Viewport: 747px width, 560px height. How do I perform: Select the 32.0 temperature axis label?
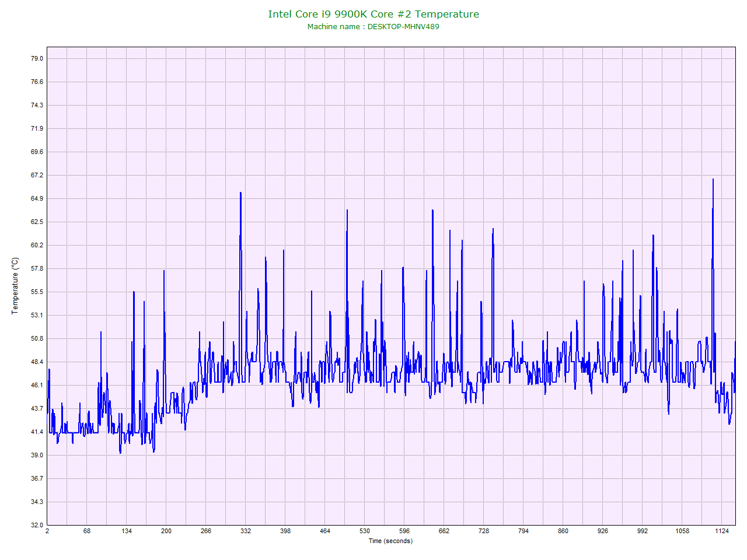pyautogui.click(x=37, y=525)
